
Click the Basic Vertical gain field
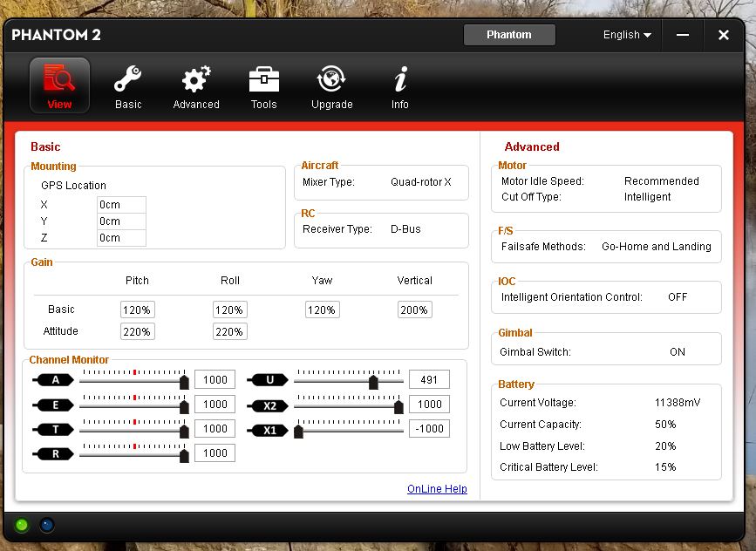pos(415,310)
